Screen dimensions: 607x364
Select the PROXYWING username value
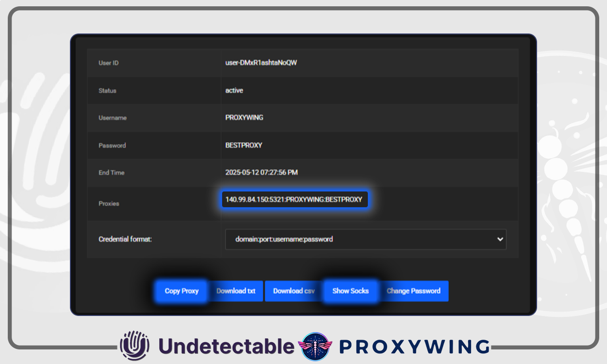tap(244, 118)
